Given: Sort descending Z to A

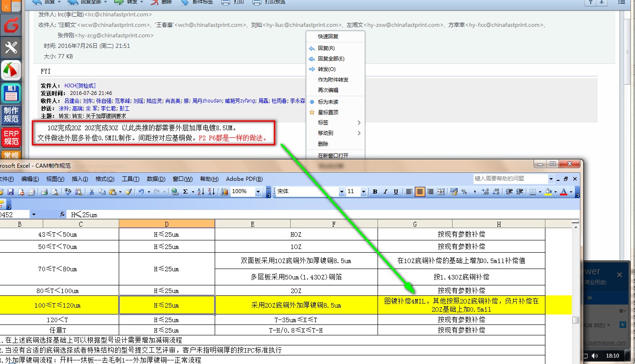Looking at the screenshot, I should pyautogui.click(x=211, y=192).
